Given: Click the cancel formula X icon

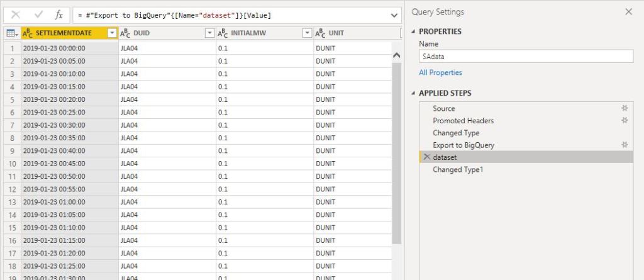Looking at the screenshot, I should click(x=16, y=14).
